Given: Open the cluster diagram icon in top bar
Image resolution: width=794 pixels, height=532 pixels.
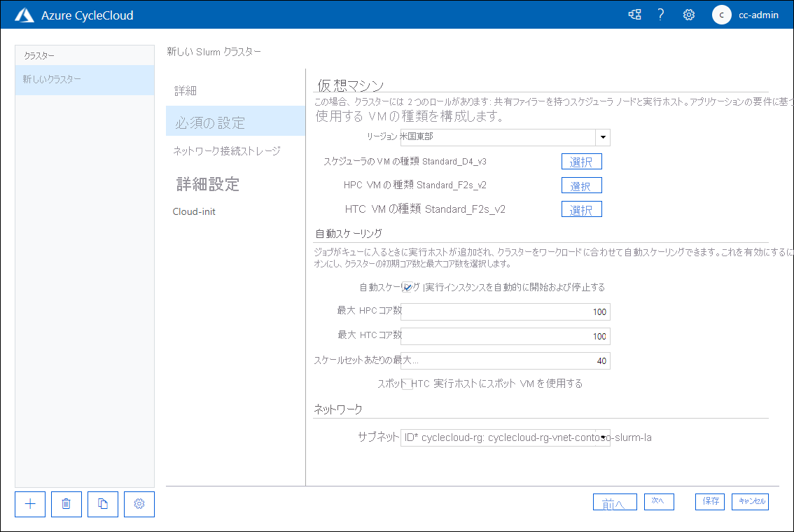Looking at the screenshot, I should 634,14.
